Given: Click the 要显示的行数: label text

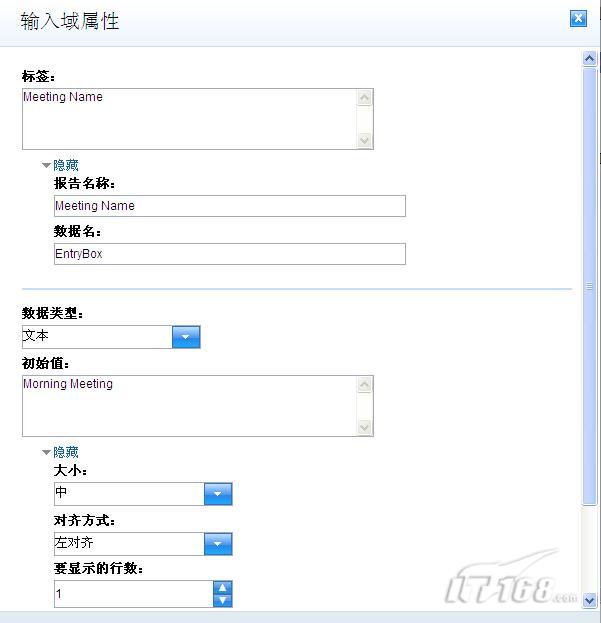Looking at the screenshot, I should click(x=99, y=568).
